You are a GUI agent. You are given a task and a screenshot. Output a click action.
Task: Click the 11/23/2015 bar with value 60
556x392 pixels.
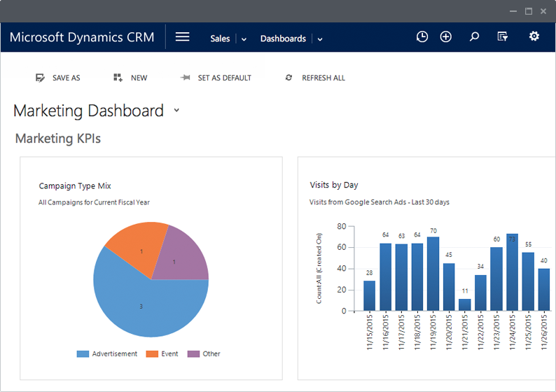coord(496,279)
